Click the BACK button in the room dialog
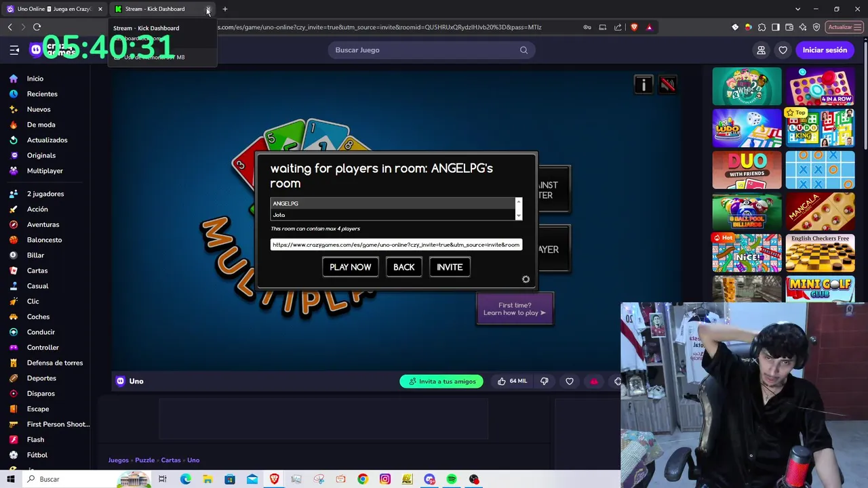Viewport: 868px width, 488px height. coord(403,267)
